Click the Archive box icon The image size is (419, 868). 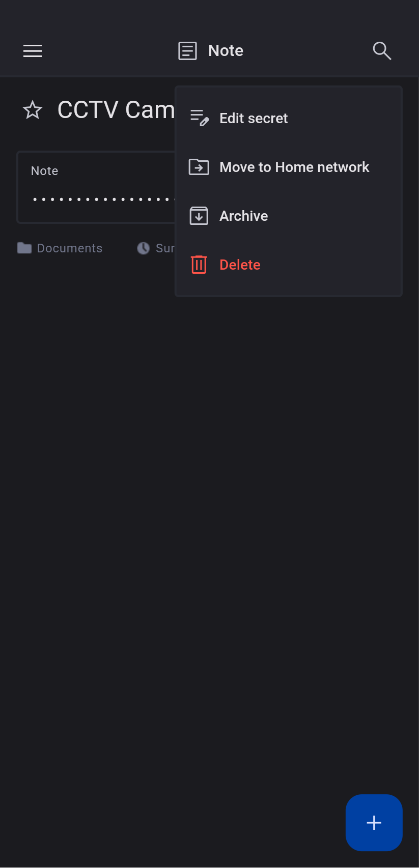point(199,216)
